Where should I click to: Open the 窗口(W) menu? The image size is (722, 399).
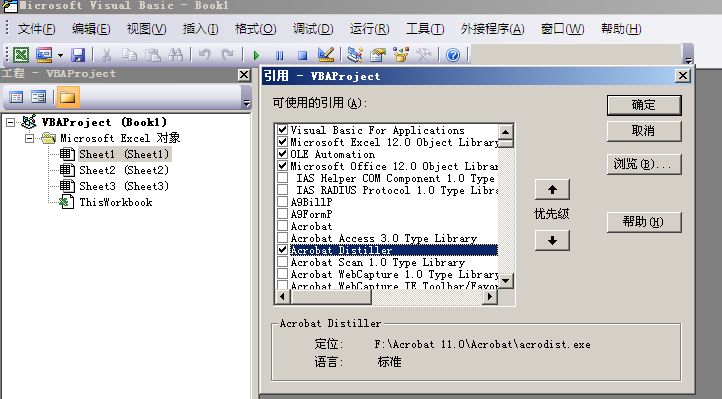pos(562,29)
